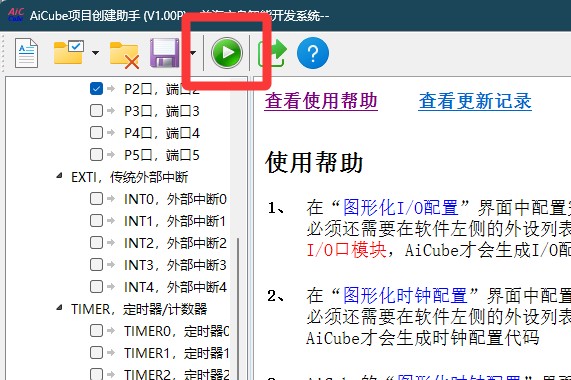
Task: Select the TIMER，定时器/计数器 group label
Action: click(139, 309)
